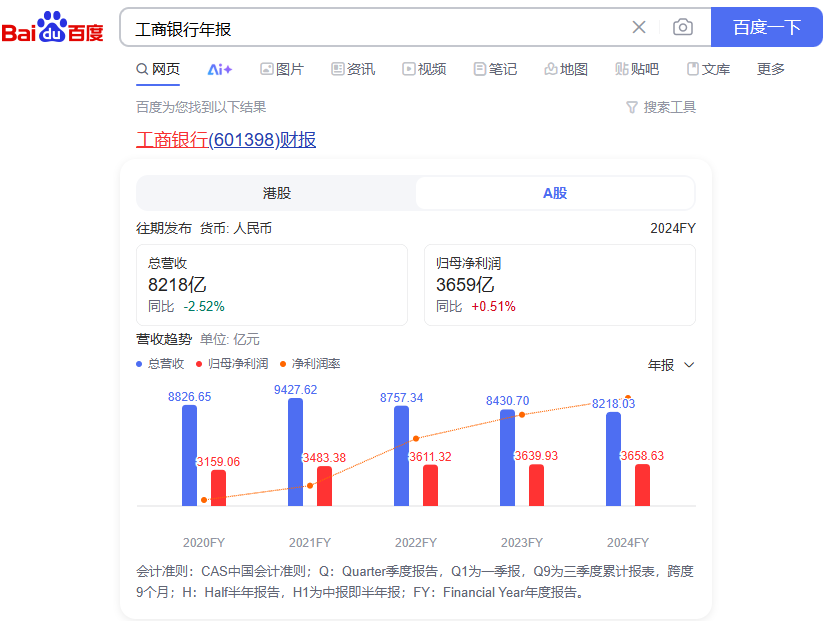
Task: Open the AI+ tab
Action: [x=219, y=69]
